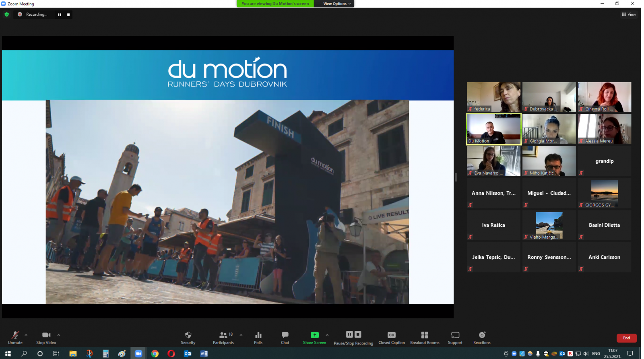Open video options arrow next to Stop Video
Screen dimensions: 644x359
[x=59, y=335]
